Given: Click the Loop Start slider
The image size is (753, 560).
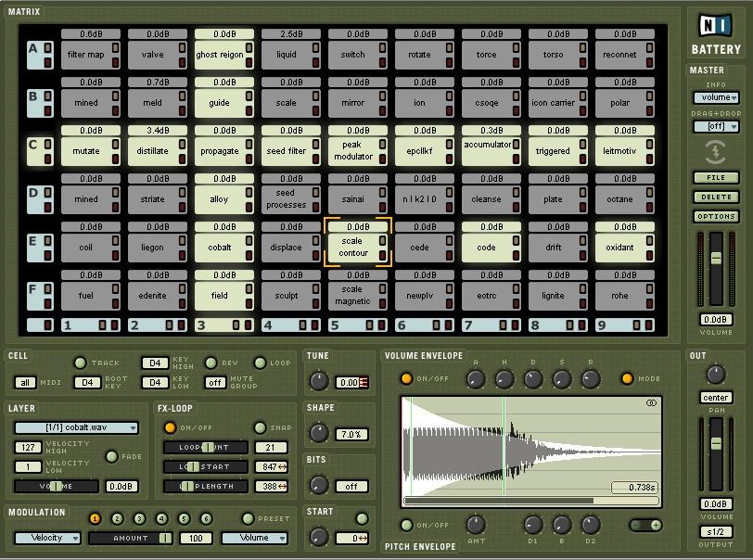Looking at the screenshot, I should tap(206, 467).
